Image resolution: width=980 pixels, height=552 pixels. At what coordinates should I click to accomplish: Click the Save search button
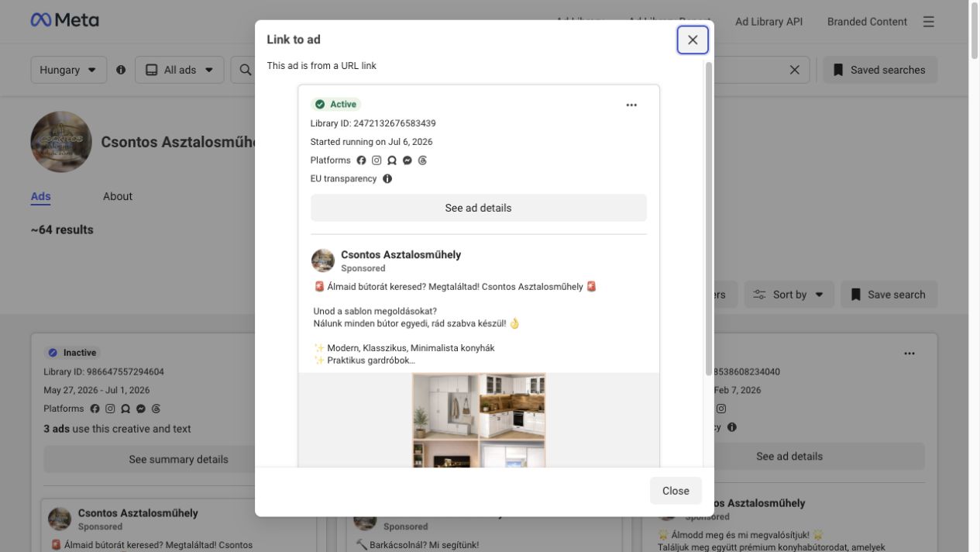coord(889,295)
